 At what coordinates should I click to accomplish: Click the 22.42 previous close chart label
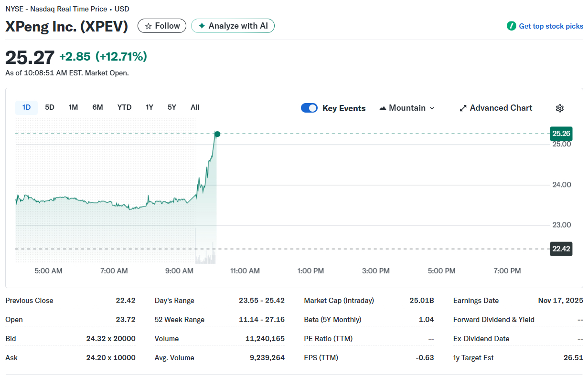point(561,249)
